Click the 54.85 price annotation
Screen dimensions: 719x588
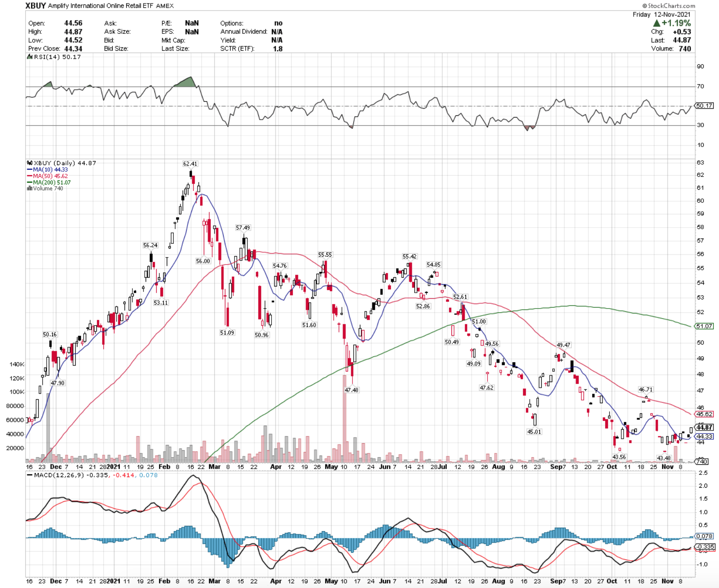(433, 265)
